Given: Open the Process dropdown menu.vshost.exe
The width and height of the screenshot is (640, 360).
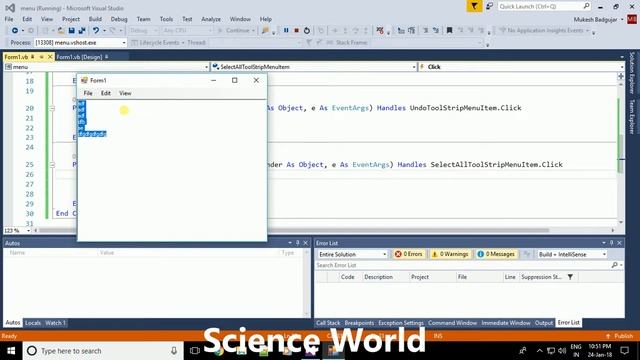Looking at the screenshot, I should coord(80,42).
